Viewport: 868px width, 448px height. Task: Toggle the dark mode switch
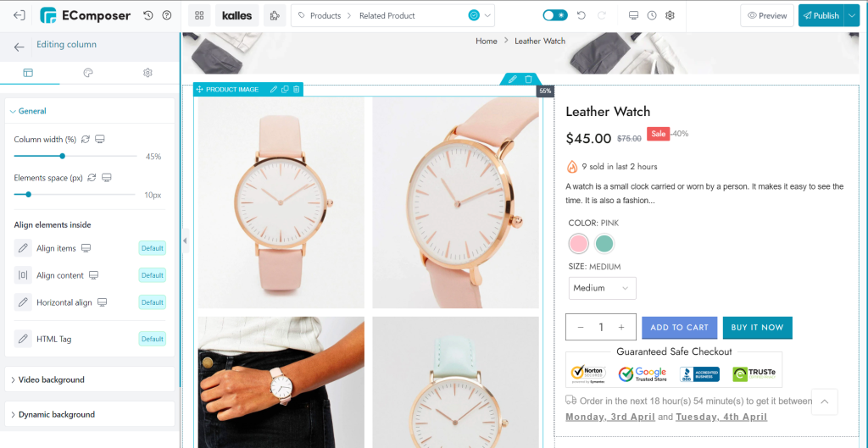click(554, 15)
